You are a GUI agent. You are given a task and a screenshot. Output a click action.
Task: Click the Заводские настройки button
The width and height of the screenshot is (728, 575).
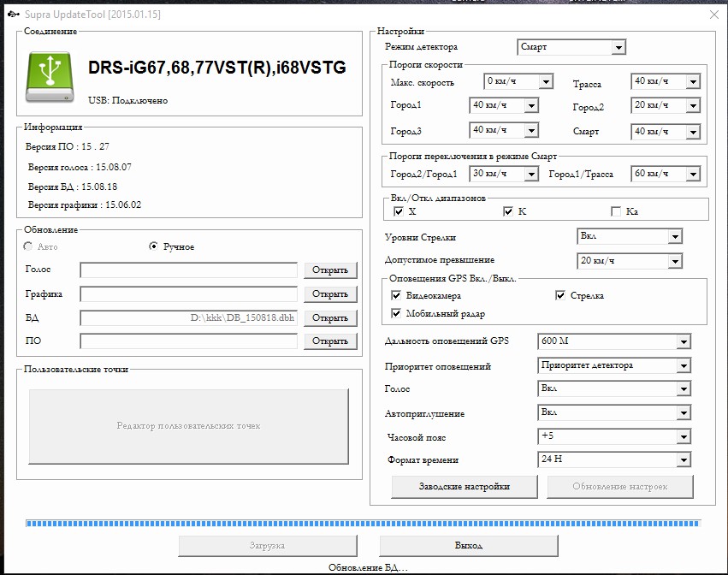465,486
